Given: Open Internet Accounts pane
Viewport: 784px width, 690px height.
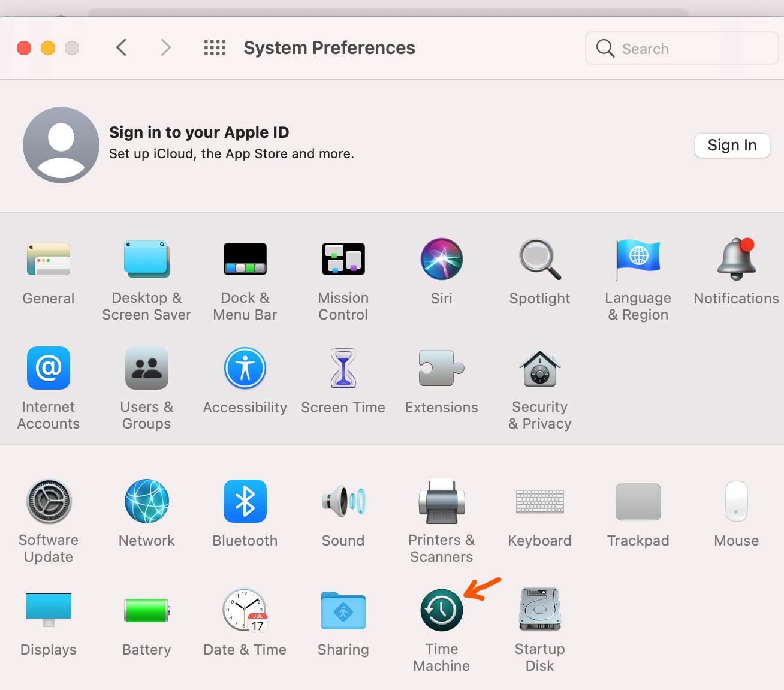Looking at the screenshot, I should click(49, 368).
